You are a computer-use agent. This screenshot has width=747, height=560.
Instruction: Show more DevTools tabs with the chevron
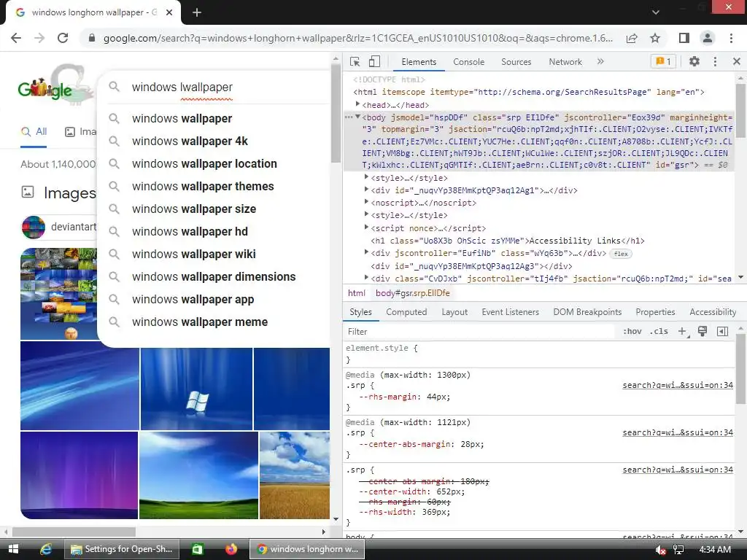pyautogui.click(x=600, y=61)
